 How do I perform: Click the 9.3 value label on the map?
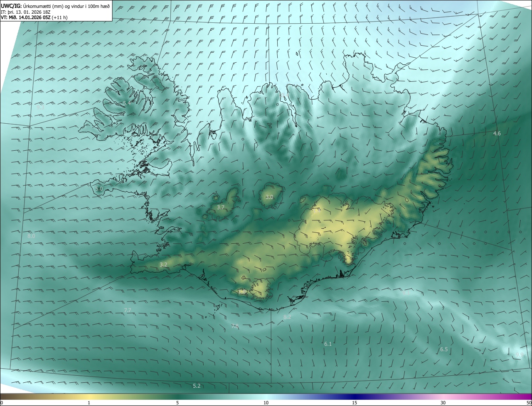40,107
